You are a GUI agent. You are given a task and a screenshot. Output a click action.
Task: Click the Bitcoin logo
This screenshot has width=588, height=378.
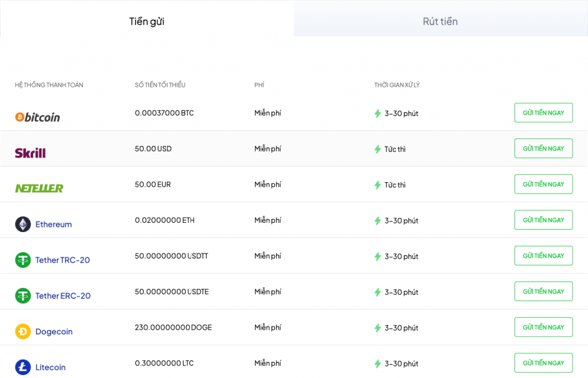pos(37,117)
